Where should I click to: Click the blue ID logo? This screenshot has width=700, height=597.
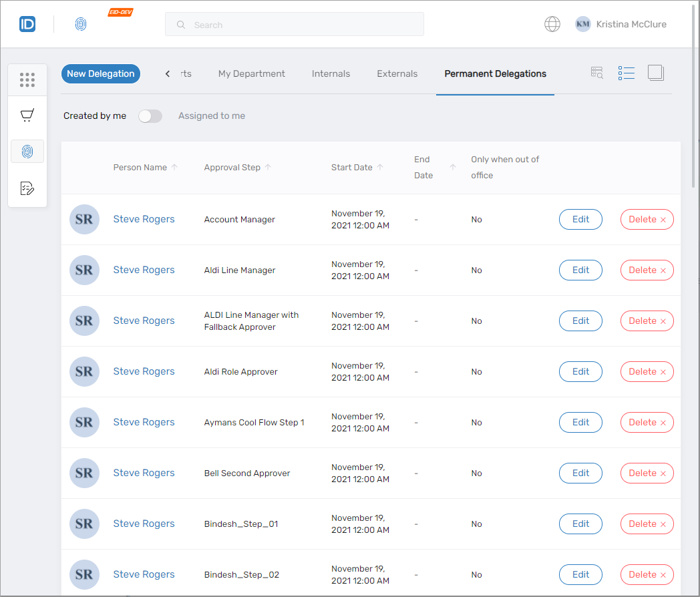coord(27,25)
